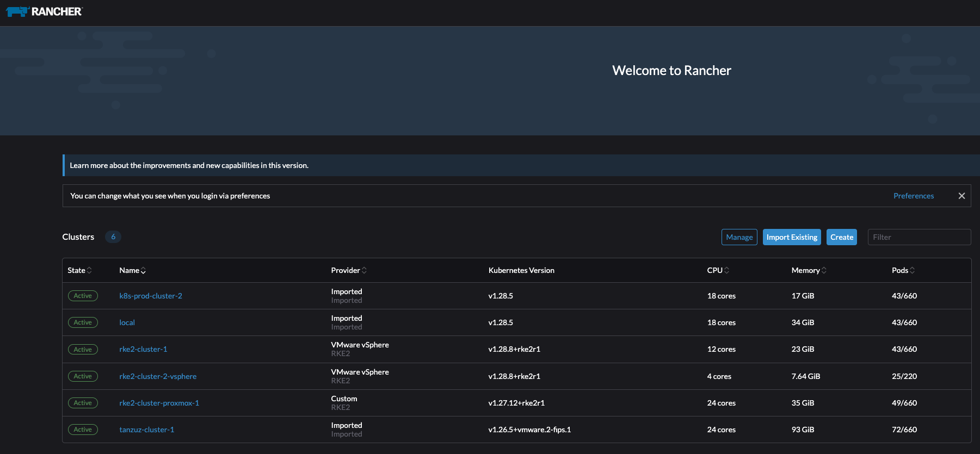This screenshot has width=980, height=454.
Task: Click 17 GiB memory value
Action: [803, 296]
